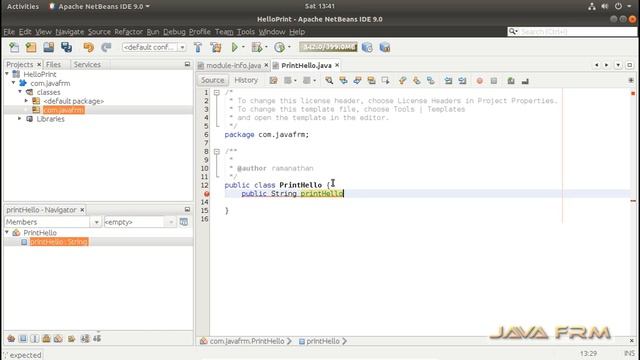
Task: Click the Open Project toolbar icon
Action: pyautogui.click(x=49, y=47)
